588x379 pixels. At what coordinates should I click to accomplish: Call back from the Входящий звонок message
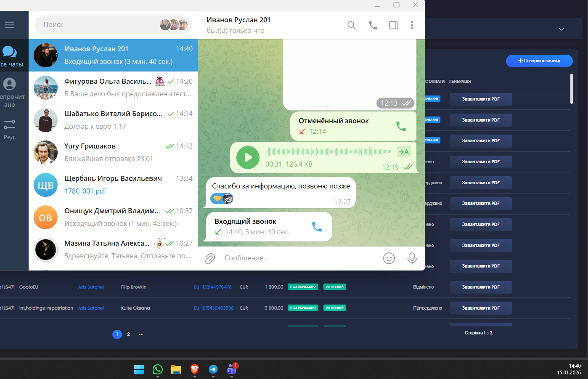pos(317,227)
